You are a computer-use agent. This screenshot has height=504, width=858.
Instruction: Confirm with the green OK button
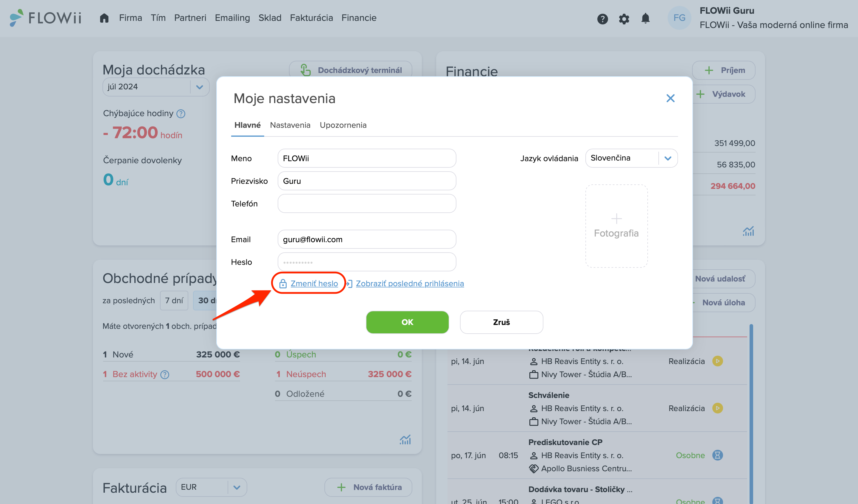tap(407, 322)
